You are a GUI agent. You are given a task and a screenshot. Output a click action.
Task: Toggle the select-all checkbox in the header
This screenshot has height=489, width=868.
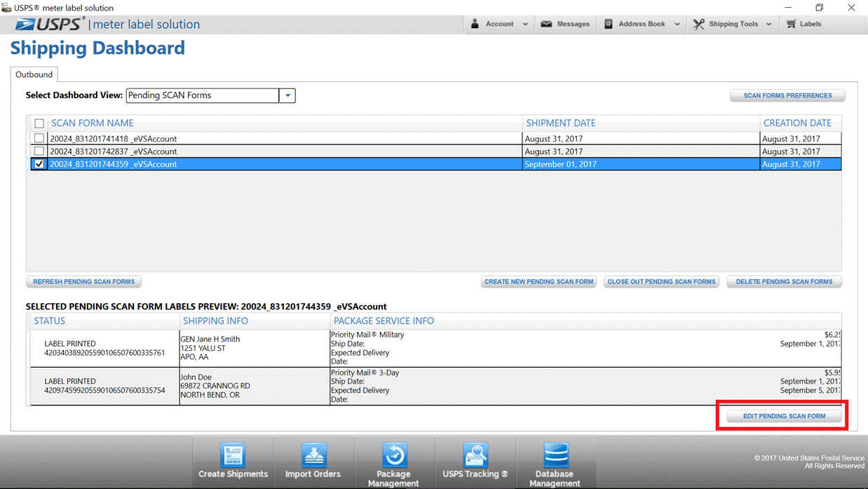[39, 123]
